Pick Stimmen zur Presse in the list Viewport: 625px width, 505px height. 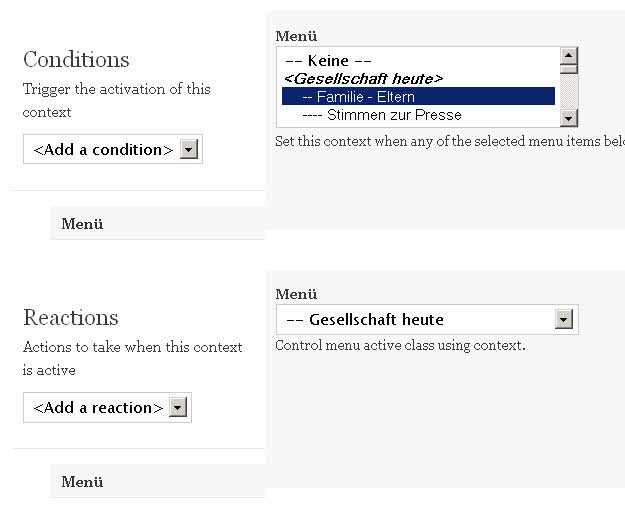point(382,115)
